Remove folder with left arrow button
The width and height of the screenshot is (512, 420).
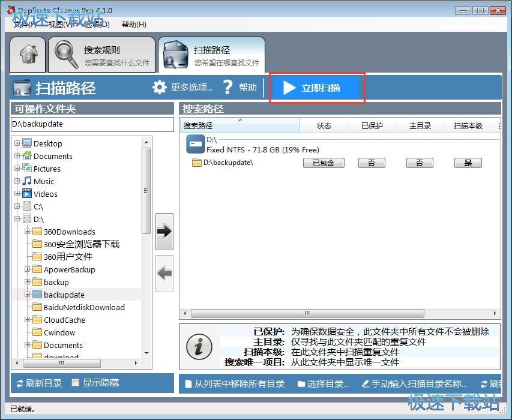(x=164, y=273)
